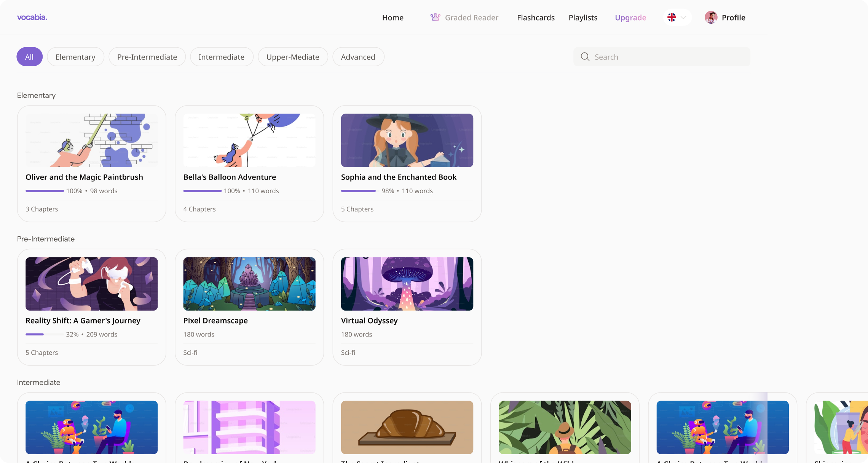Click the vocabia logo
This screenshot has height=463, width=868.
click(32, 17)
